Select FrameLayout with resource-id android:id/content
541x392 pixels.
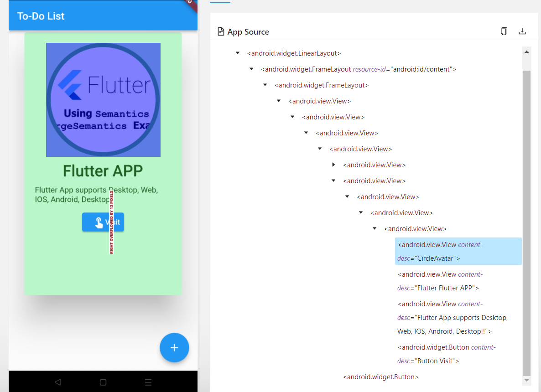[x=359, y=69]
